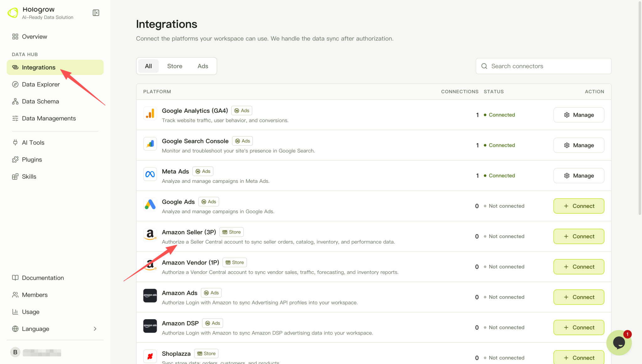
Task: Click the Ads tag beside Google Search Console
Action: coord(242,141)
